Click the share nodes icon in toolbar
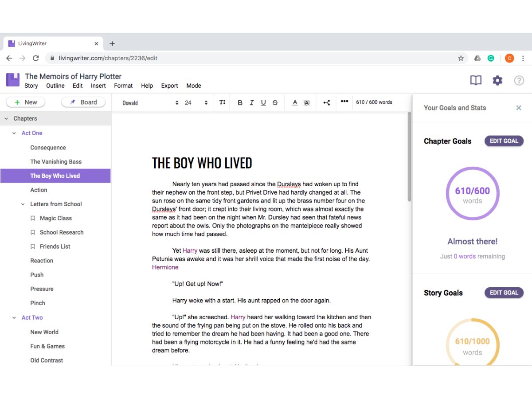 point(327,102)
